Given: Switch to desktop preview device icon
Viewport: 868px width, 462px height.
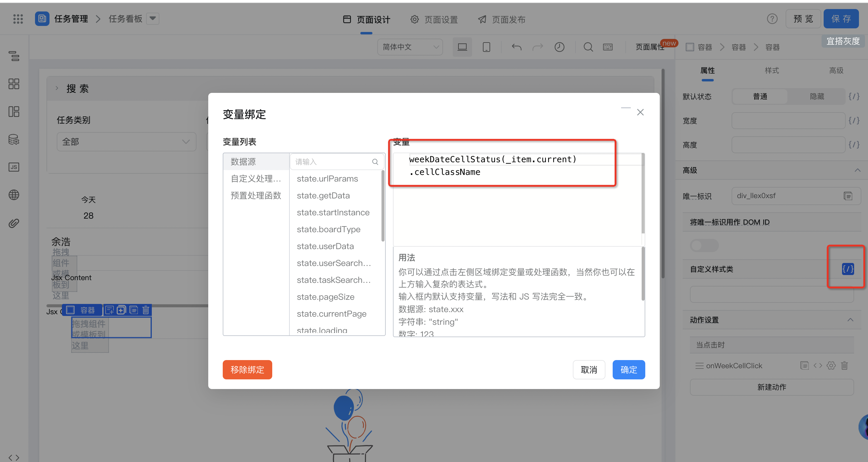Looking at the screenshot, I should coord(462,47).
